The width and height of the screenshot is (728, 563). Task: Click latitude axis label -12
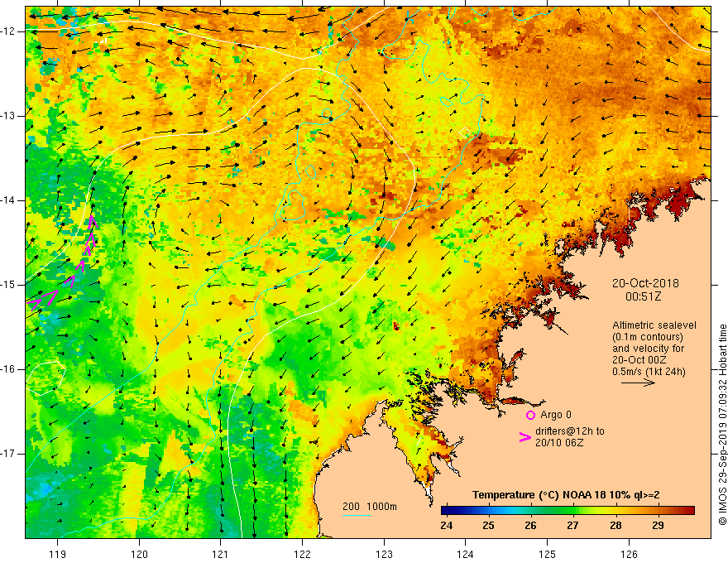pyautogui.click(x=8, y=31)
